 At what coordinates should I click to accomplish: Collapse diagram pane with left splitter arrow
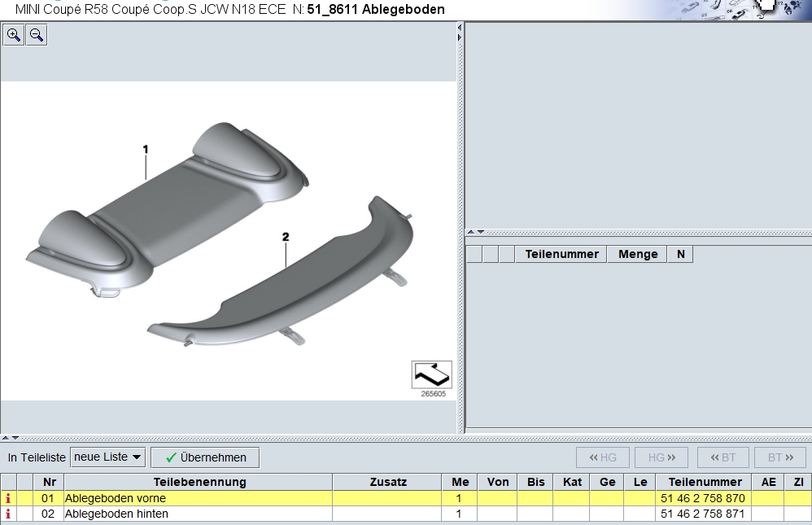(x=460, y=28)
